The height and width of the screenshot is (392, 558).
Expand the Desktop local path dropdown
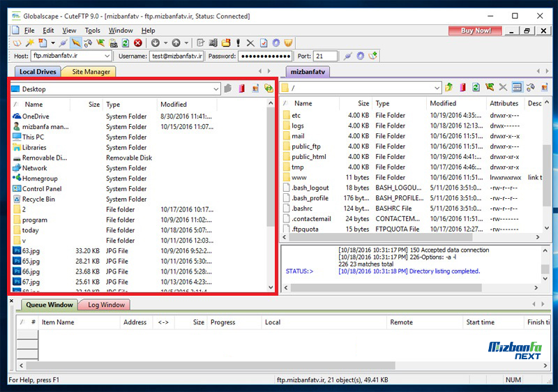point(217,89)
